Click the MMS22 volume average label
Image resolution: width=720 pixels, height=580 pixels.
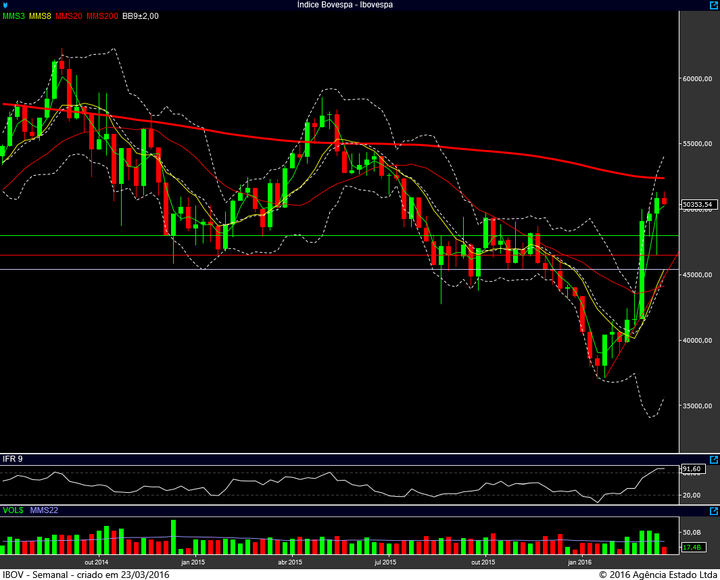pos(43,512)
